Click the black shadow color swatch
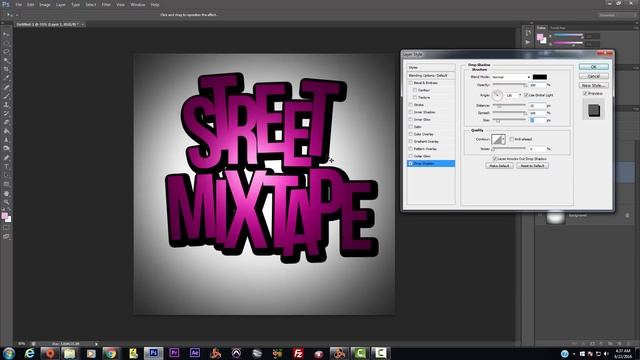Image resolution: width=640 pixels, height=360 pixels. pyautogui.click(x=540, y=77)
